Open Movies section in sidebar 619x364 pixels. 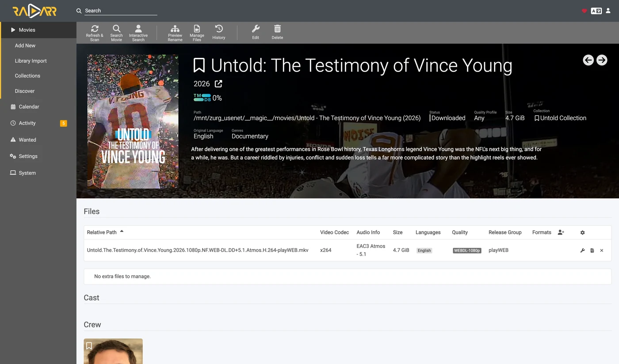click(x=38, y=30)
